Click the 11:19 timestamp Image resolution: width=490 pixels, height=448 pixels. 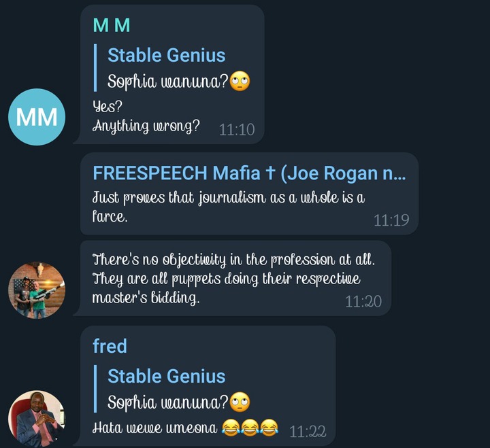tap(391, 220)
